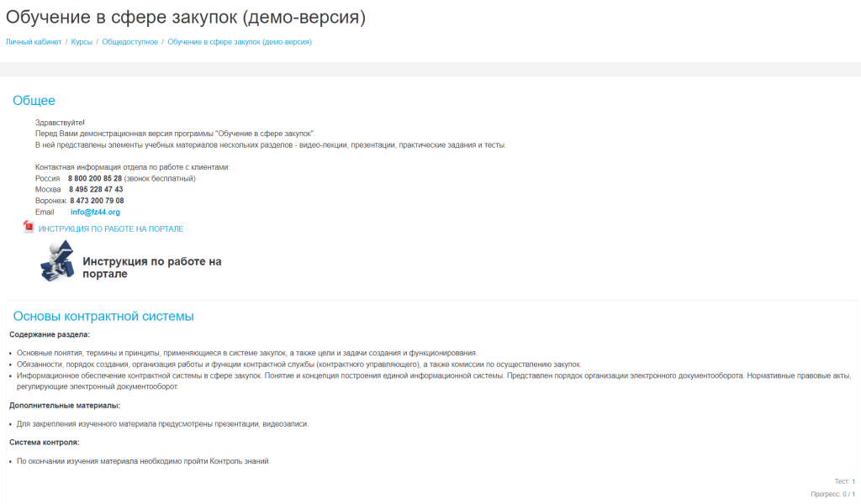The width and height of the screenshot is (861, 504).
Task: Open the Основы контрактной системы section heading
Action: [103, 317]
